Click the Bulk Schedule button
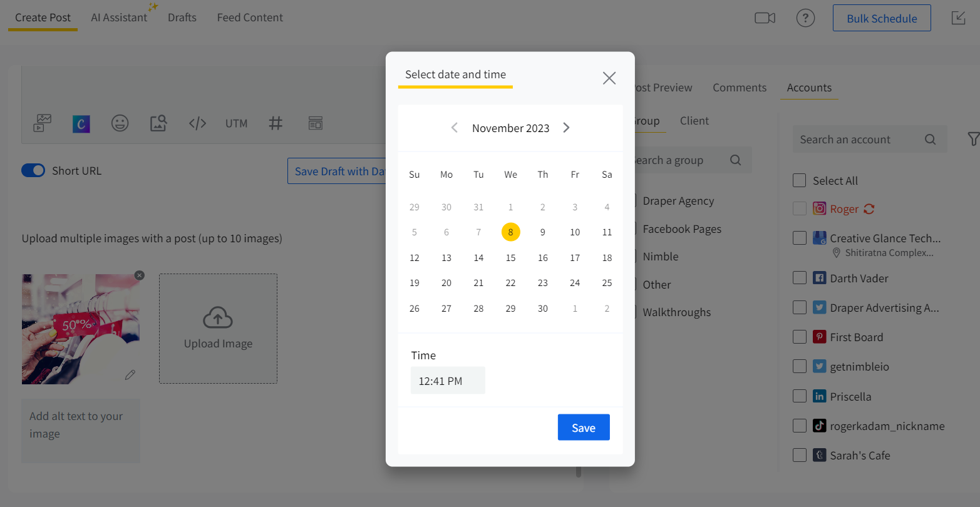Image resolution: width=980 pixels, height=507 pixels. pyautogui.click(x=881, y=18)
